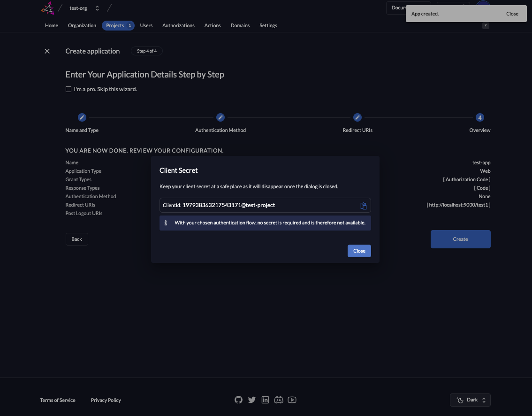Click the Create button
The image size is (532, 416).
[x=460, y=239]
